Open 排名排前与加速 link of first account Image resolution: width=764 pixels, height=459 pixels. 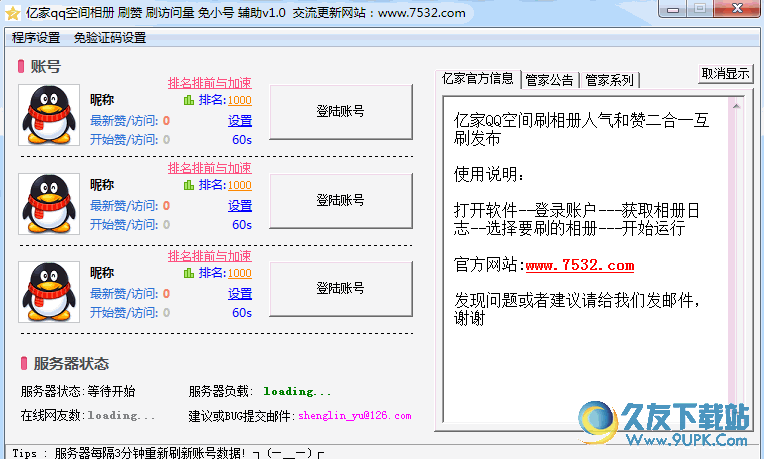[210, 83]
